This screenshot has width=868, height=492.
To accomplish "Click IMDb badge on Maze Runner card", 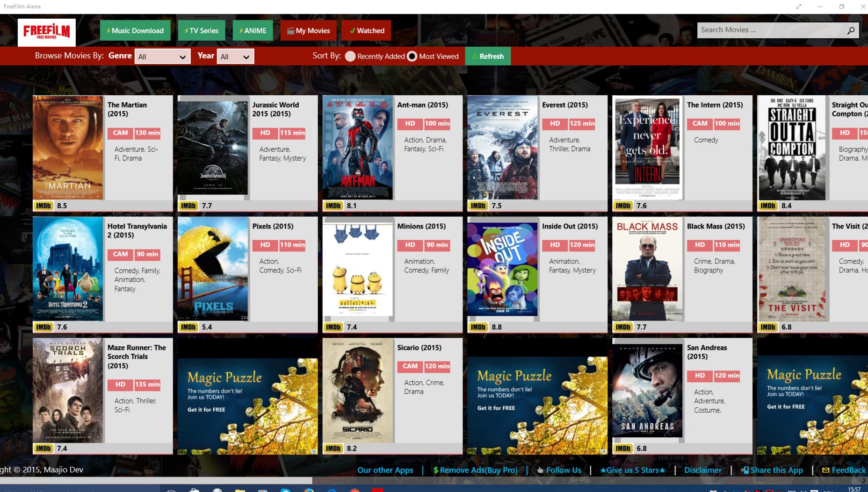I will coord(43,449).
